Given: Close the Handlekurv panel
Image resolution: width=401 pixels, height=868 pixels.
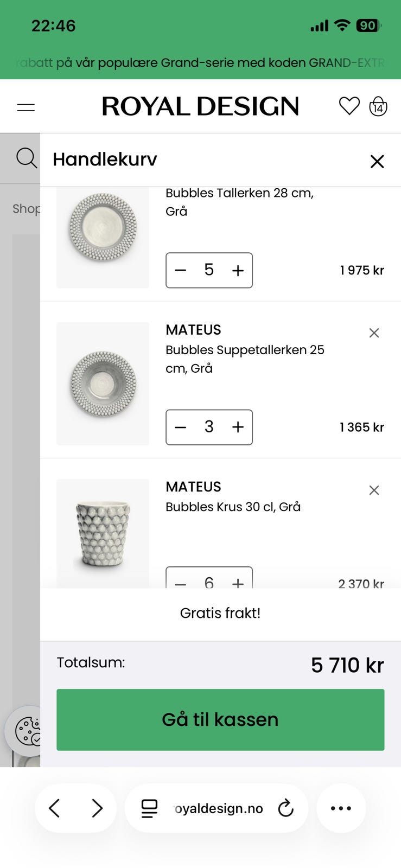Looking at the screenshot, I should point(377,161).
